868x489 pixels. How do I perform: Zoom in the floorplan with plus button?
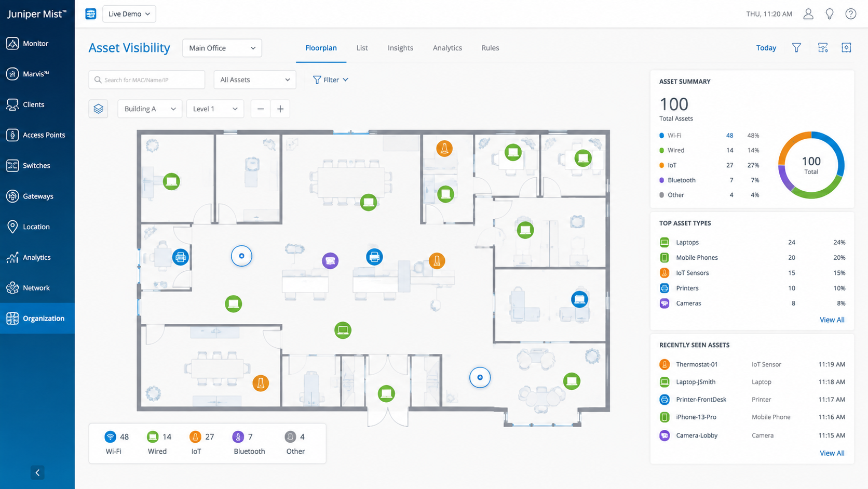coord(280,109)
